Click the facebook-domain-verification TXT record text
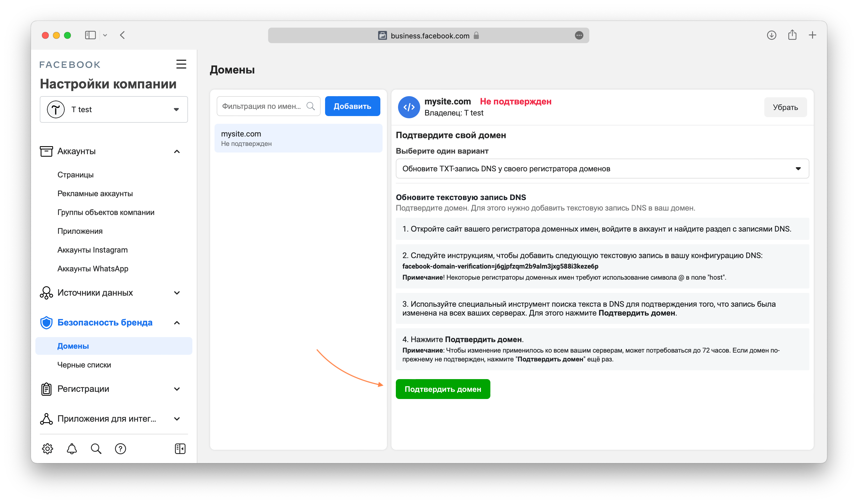The image size is (858, 504). [x=500, y=266]
